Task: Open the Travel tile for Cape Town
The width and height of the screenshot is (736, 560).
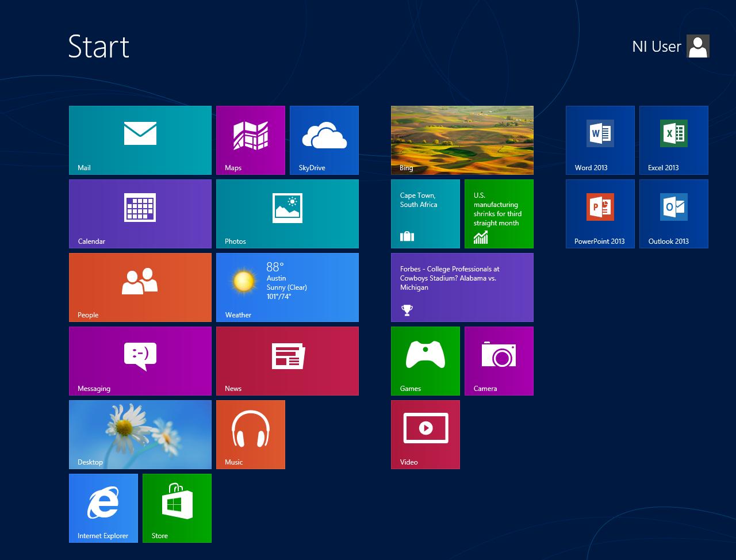Action: (425, 214)
